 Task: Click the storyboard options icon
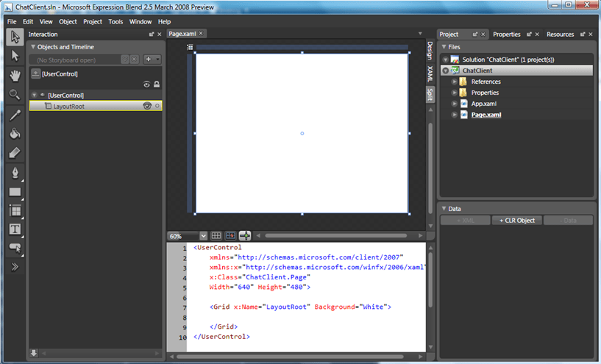pyautogui.click(x=124, y=60)
